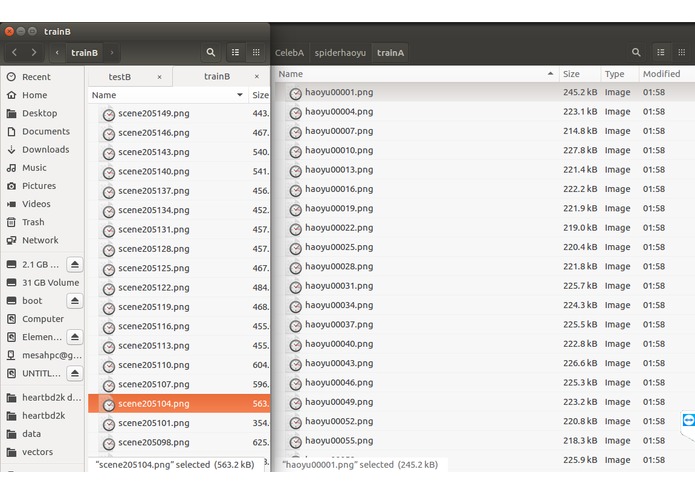Open mesahpc@g... bookmark in sidebar
This screenshot has height=494, width=695.
coord(42,355)
